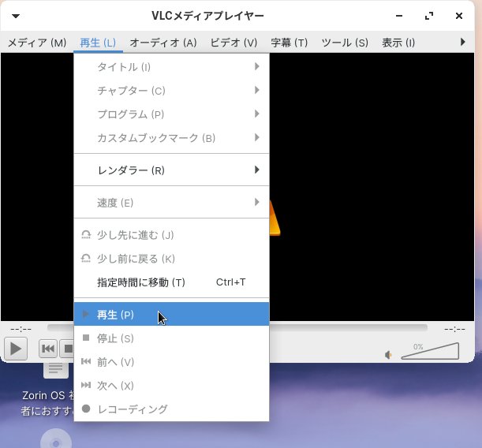Open the 字幕 (T) menu

pyautogui.click(x=289, y=43)
